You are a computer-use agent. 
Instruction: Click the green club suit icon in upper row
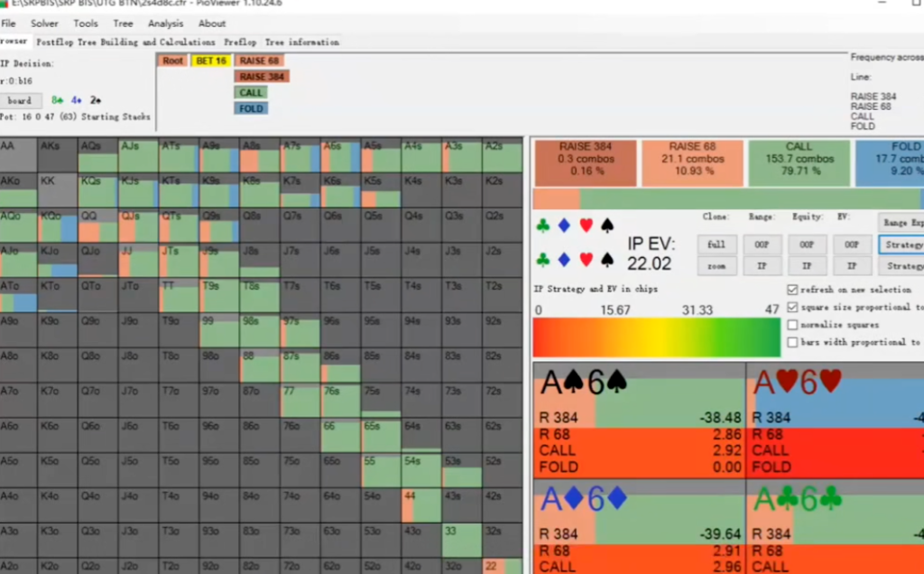[542, 227]
